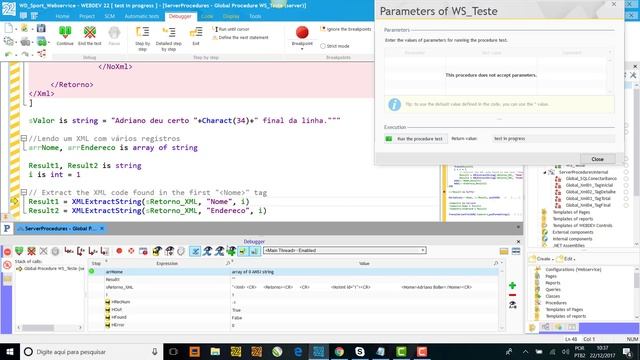Click Define the next statement

point(240,38)
